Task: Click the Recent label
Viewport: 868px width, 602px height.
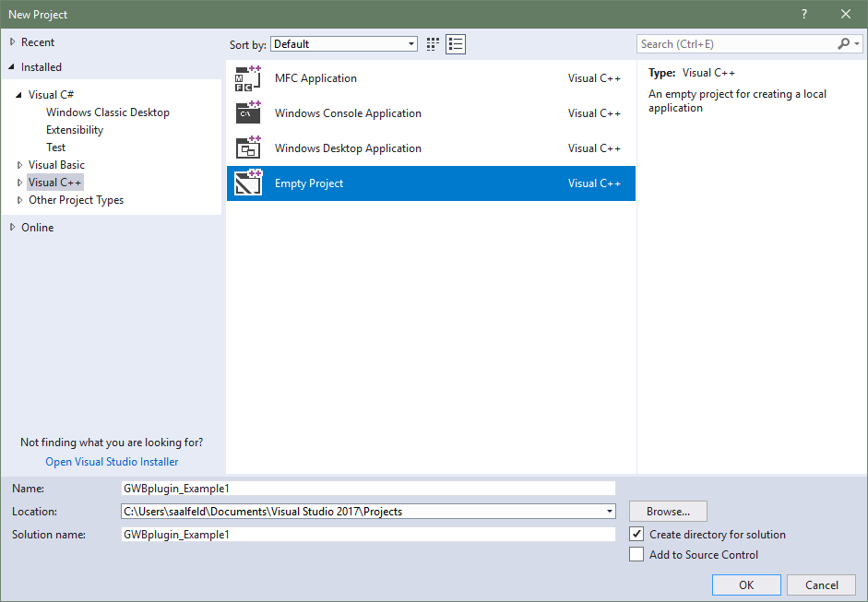Action: pos(38,42)
